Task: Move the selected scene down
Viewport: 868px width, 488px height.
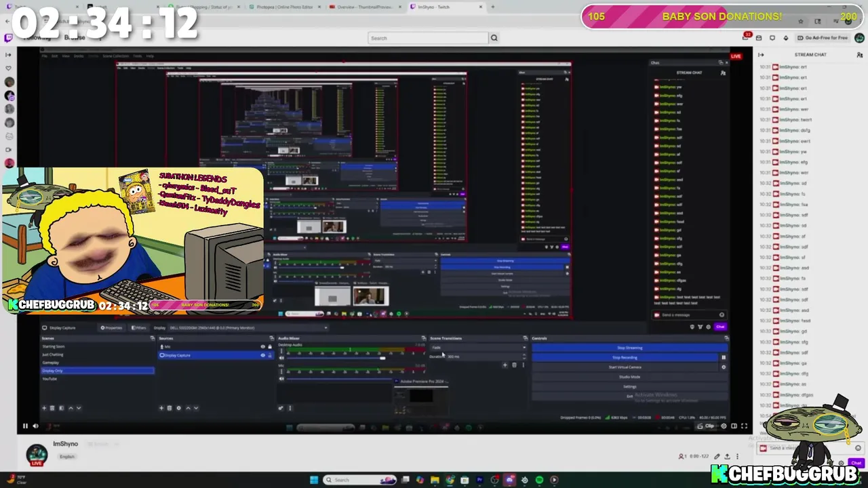Action: pyautogui.click(x=79, y=408)
